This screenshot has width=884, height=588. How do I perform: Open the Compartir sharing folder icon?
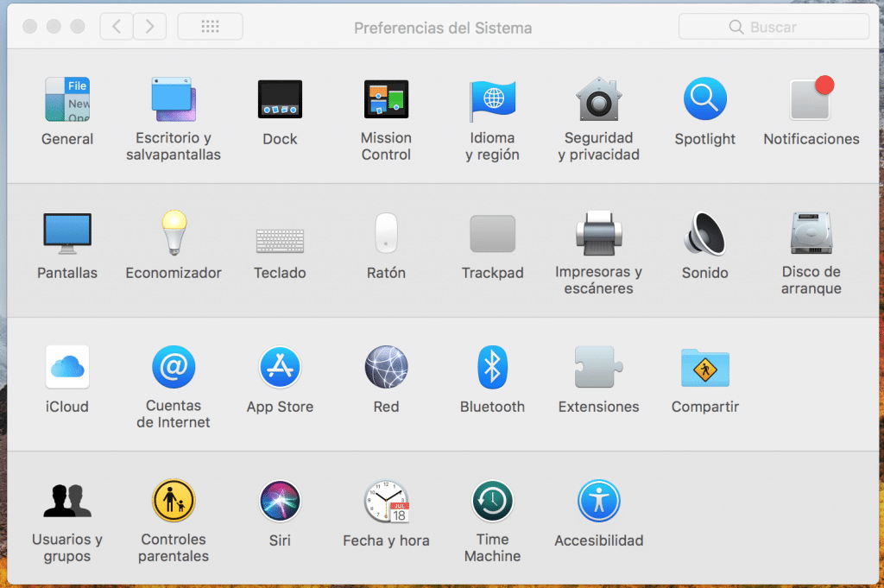click(704, 368)
